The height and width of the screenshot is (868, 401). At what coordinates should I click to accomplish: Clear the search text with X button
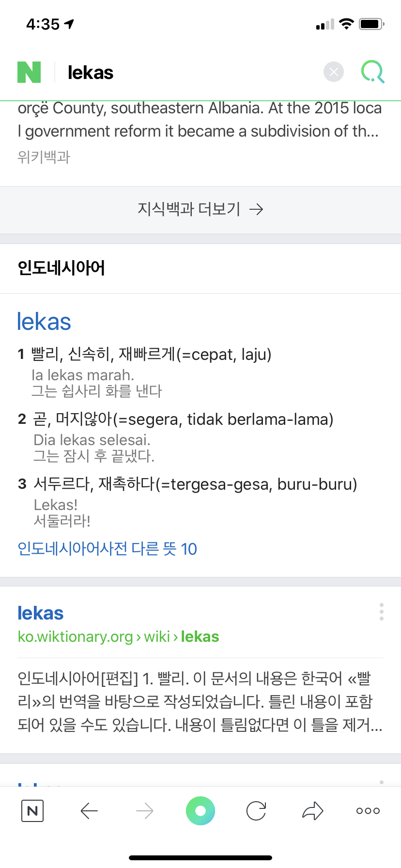tap(334, 72)
